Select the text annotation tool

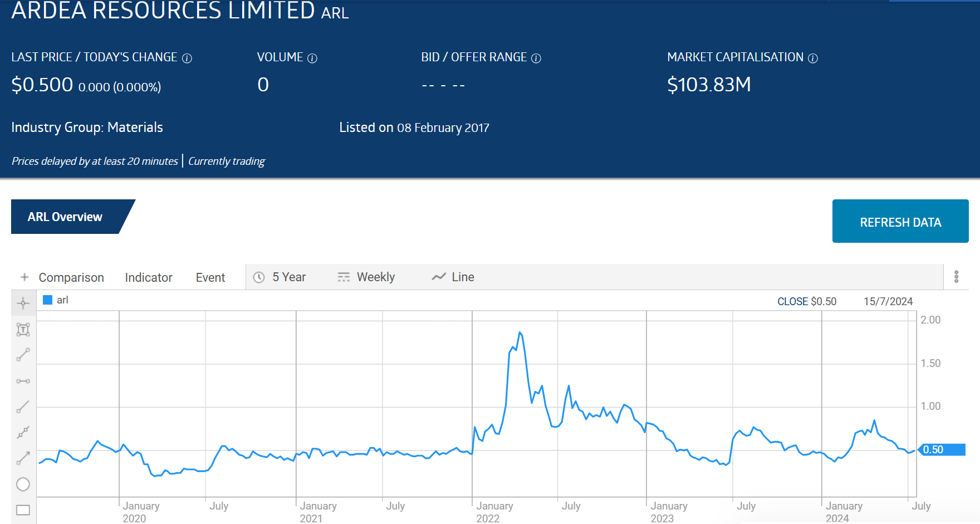coord(23,330)
